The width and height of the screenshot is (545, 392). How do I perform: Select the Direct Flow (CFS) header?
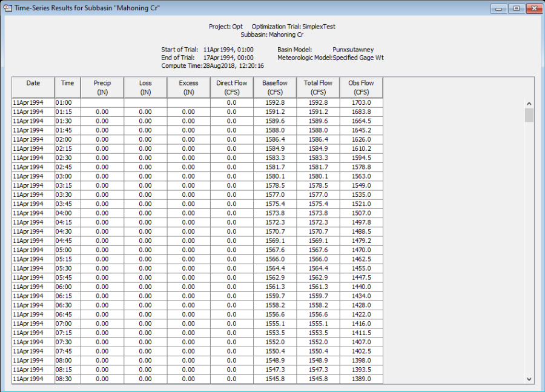(x=231, y=87)
